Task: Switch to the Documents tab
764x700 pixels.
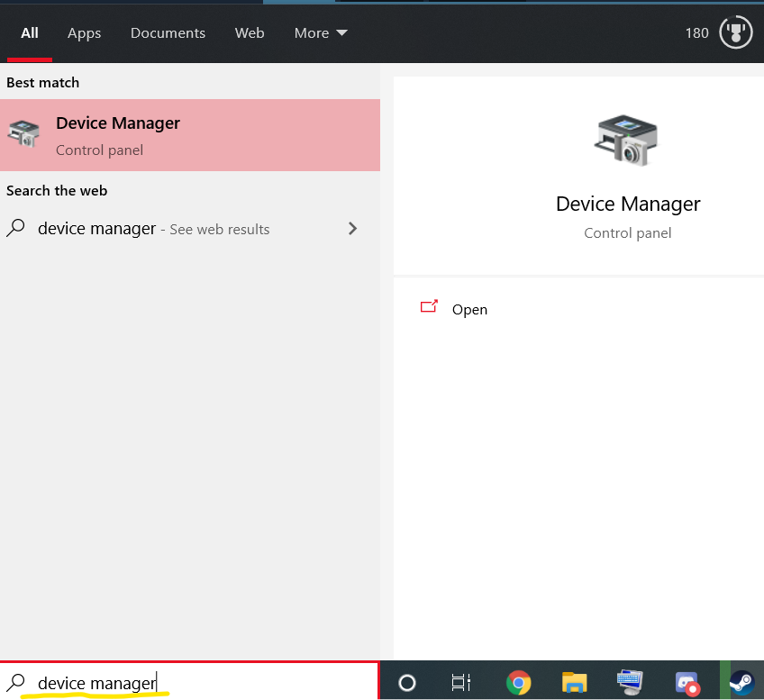Action: click(x=168, y=33)
